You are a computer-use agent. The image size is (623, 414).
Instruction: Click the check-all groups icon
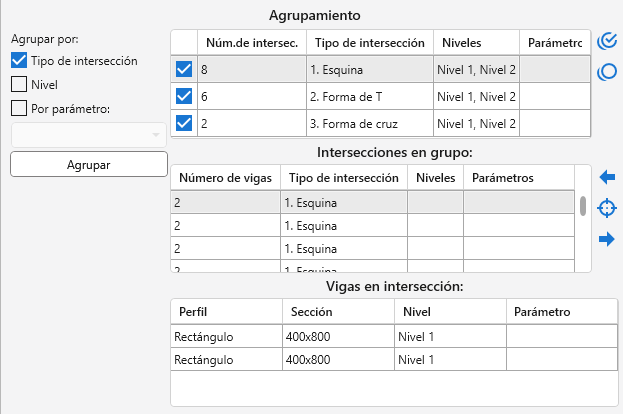tap(606, 41)
